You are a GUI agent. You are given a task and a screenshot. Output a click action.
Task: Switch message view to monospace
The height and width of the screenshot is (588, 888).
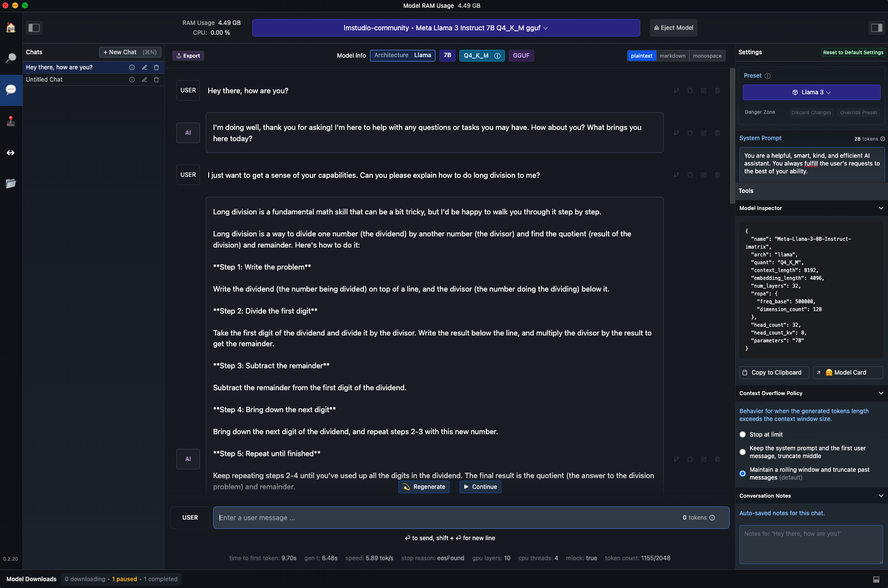(x=707, y=56)
